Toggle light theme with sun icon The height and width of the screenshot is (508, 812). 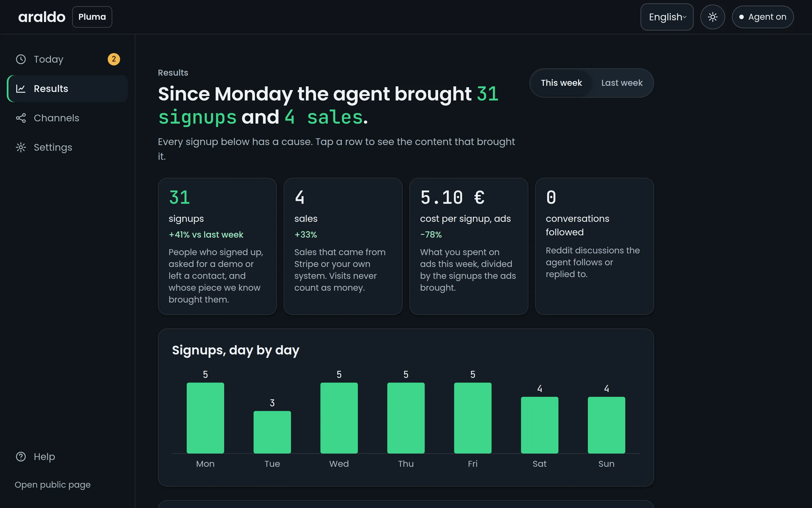click(x=712, y=17)
